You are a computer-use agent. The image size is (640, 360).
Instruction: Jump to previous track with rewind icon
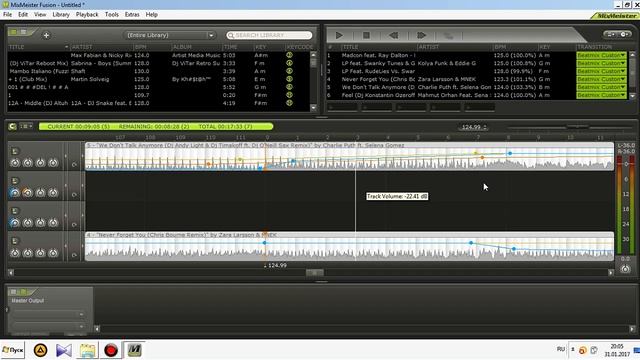pos(393,36)
